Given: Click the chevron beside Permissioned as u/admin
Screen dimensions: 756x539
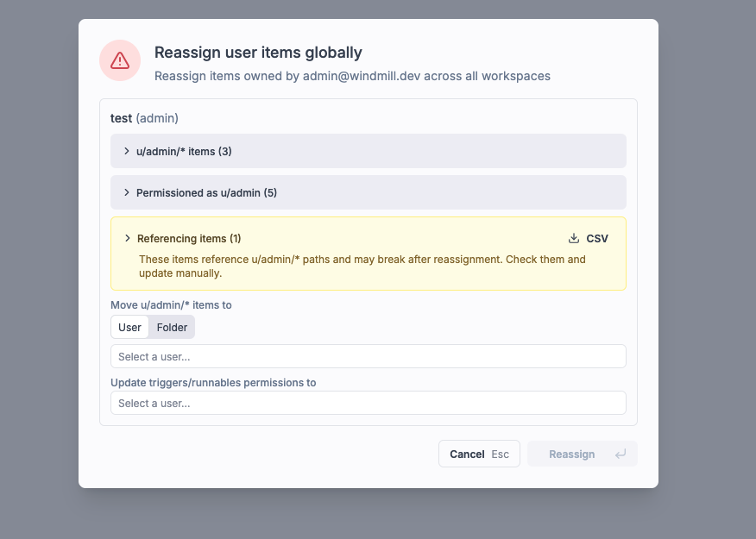Looking at the screenshot, I should click(x=128, y=192).
